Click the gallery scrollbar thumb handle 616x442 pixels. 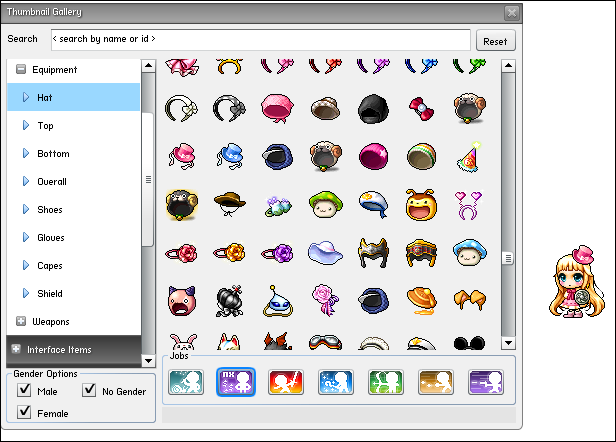[x=508, y=259]
